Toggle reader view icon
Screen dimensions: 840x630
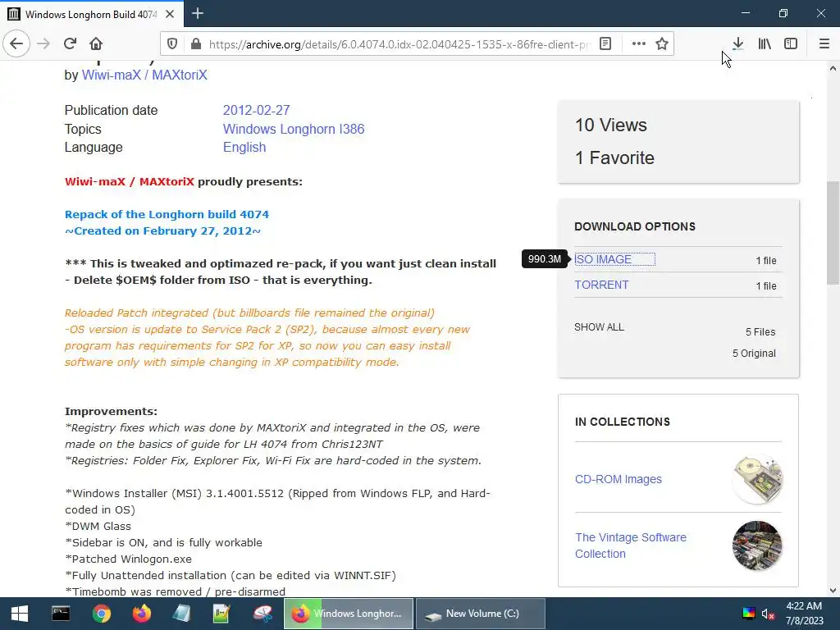[605, 44]
